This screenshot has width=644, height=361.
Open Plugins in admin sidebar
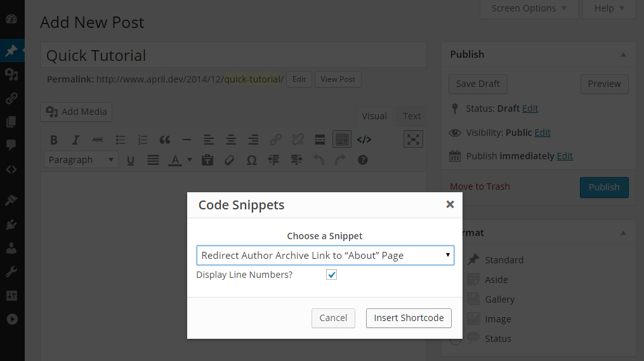pyautogui.click(x=11, y=224)
